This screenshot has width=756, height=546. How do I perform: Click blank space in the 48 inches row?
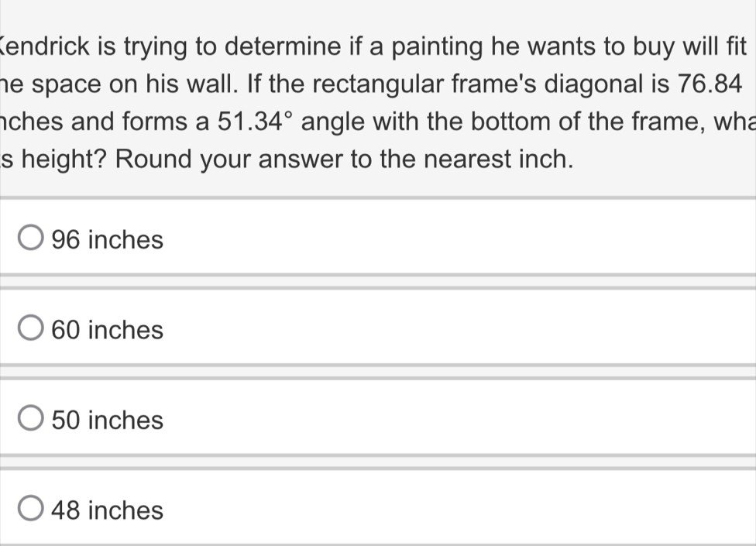coord(465,510)
